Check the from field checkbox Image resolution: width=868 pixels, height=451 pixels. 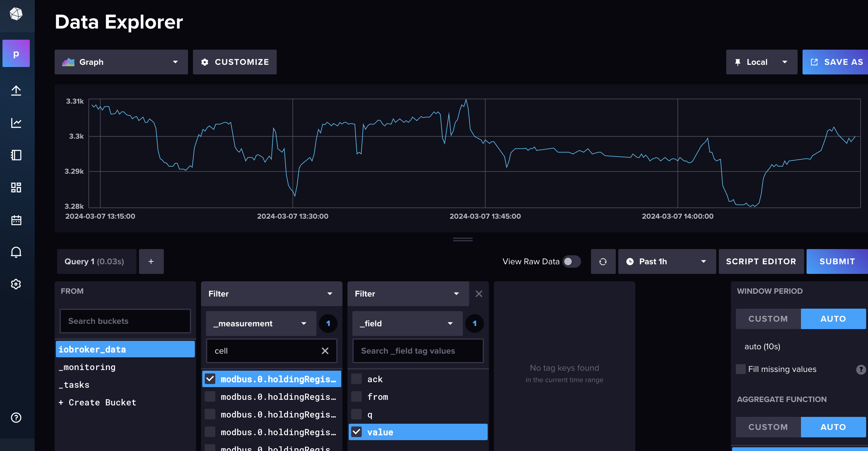tap(356, 397)
